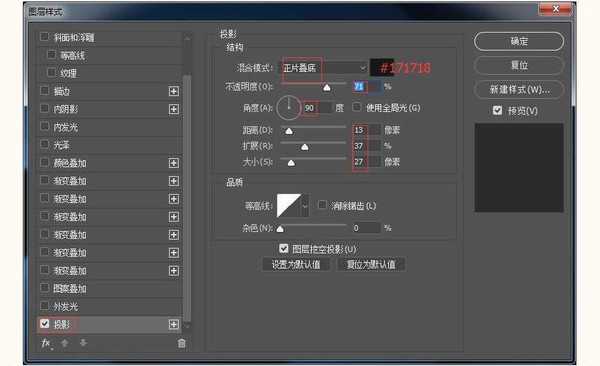Screen dimensions: 600x366
Task: Open the fx effects menu icon
Action: click(46, 343)
